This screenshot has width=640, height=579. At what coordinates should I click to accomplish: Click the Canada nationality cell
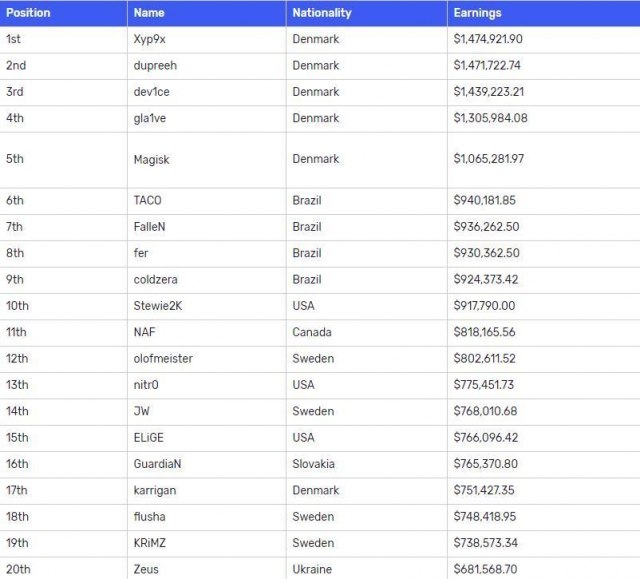coord(312,332)
